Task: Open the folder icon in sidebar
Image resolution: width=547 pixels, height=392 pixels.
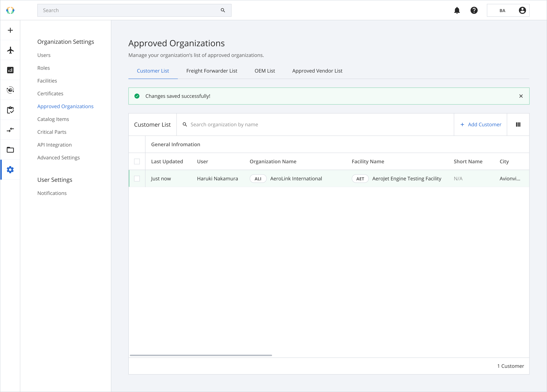Action: (10, 150)
